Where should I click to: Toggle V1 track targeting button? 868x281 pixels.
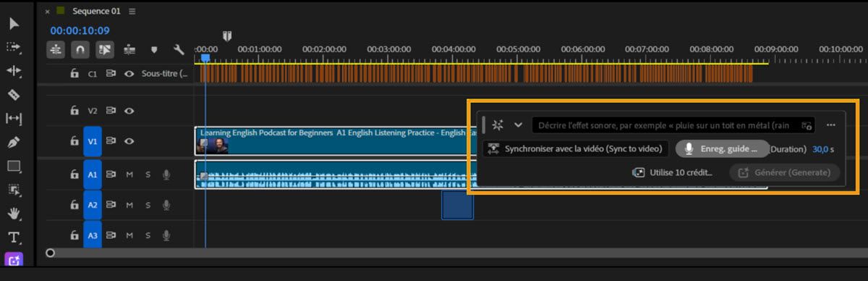coord(93,142)
